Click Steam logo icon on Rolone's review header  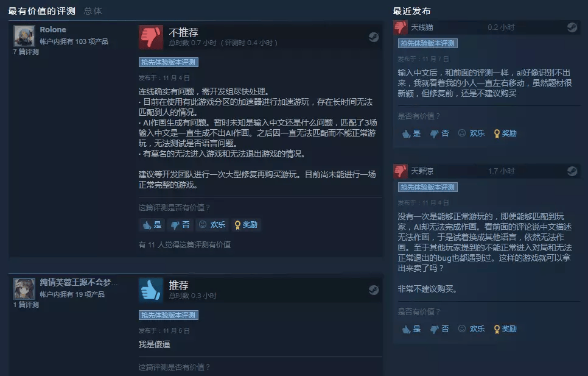click(x=374, y=37)
